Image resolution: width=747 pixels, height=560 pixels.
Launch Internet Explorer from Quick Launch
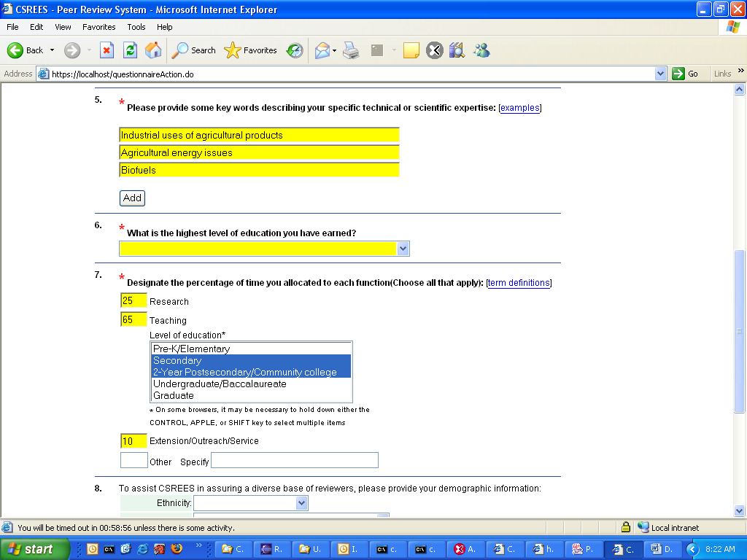click(x=142, y=549)
